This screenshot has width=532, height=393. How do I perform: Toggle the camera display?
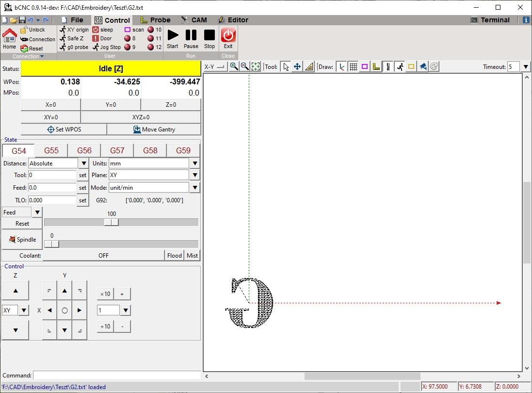(423, 66)
